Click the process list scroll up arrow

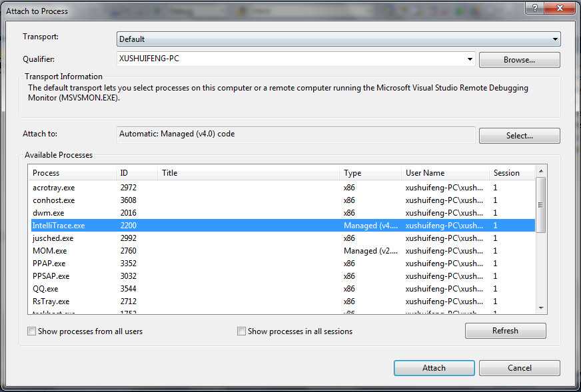[x=541, y=171]
